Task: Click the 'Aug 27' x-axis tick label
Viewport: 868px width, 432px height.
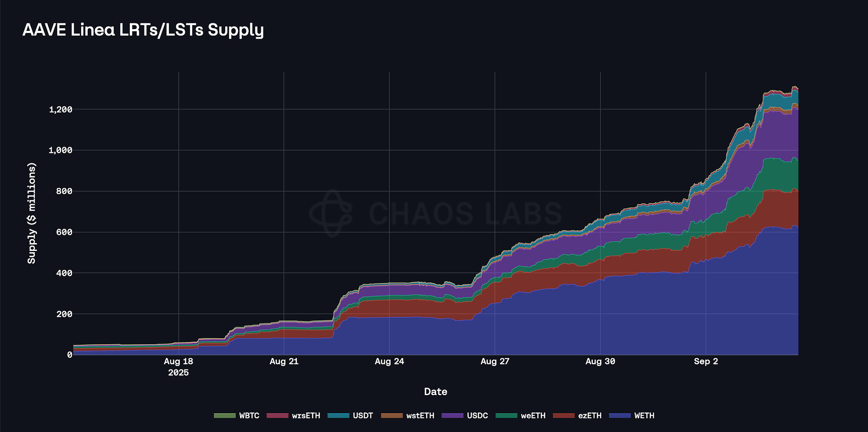Action: [495, 361]
